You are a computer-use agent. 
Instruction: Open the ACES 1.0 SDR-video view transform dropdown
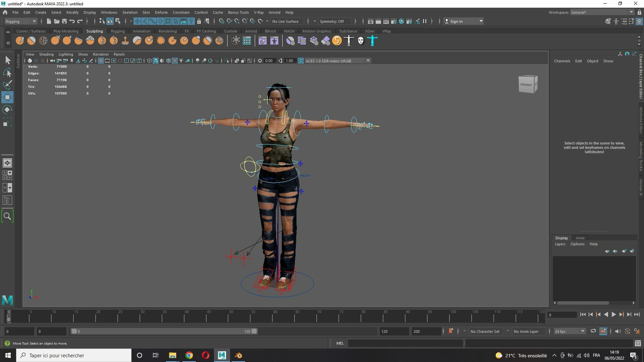point(338,61)
